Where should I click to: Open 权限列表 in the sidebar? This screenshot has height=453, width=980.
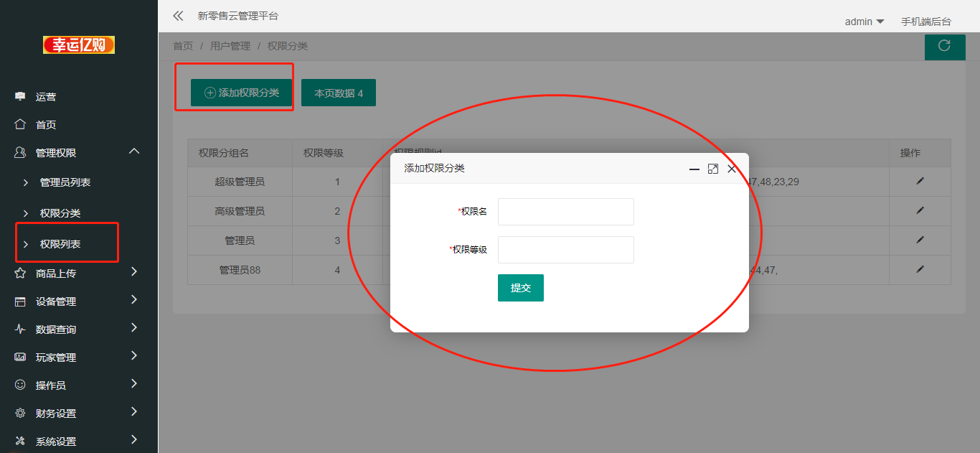pyautogui.click(x=60, y=244)
